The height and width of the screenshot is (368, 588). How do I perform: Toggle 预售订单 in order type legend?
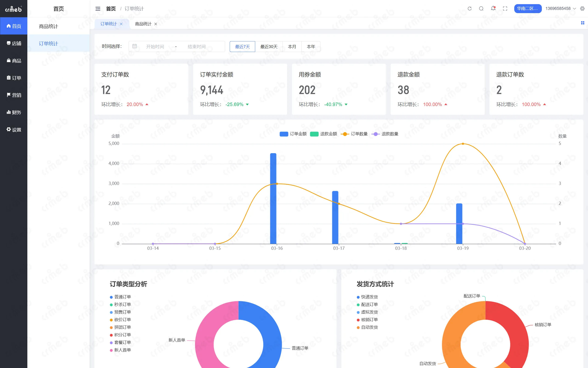120,312
